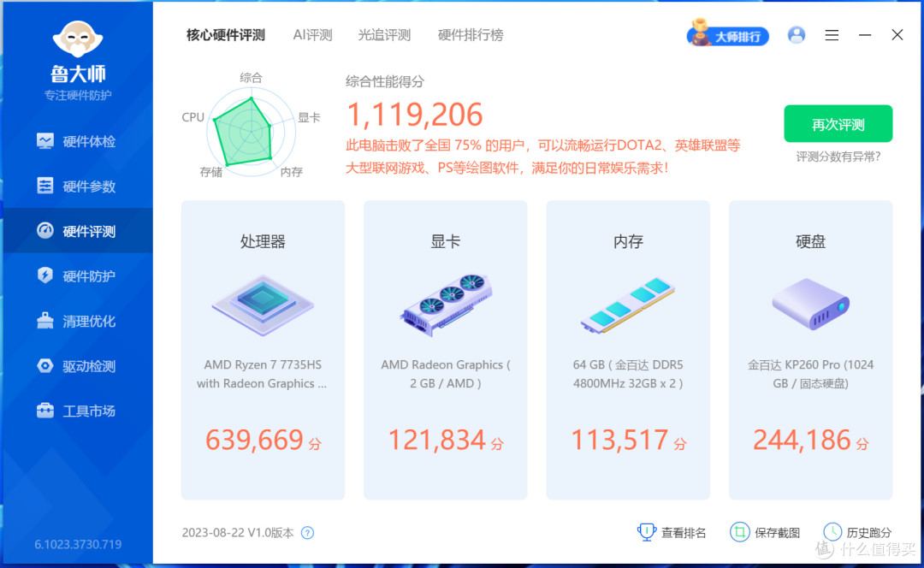Open 大师排行 ranking button
Screen dimensions: 924x568
pyautogui.click(x=728, y=34)
